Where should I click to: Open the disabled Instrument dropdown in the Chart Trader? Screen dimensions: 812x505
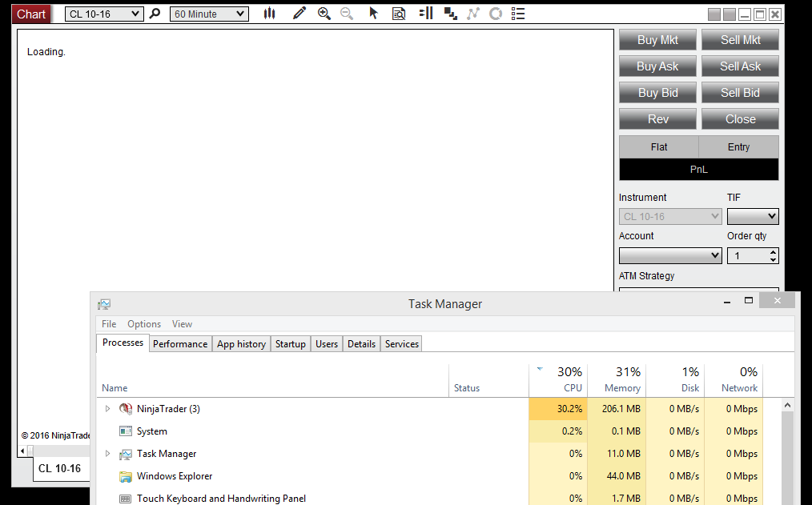tap(670, 216)
